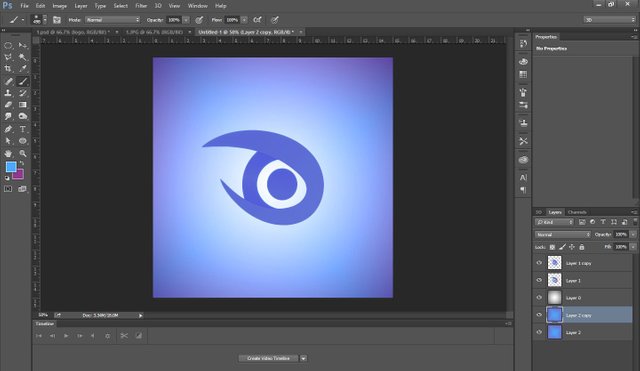Image resolution: width=640 pixels, height=371 pixels.
Task: Select the Polygonal Lasso tool
Action: tap(8, 57)
